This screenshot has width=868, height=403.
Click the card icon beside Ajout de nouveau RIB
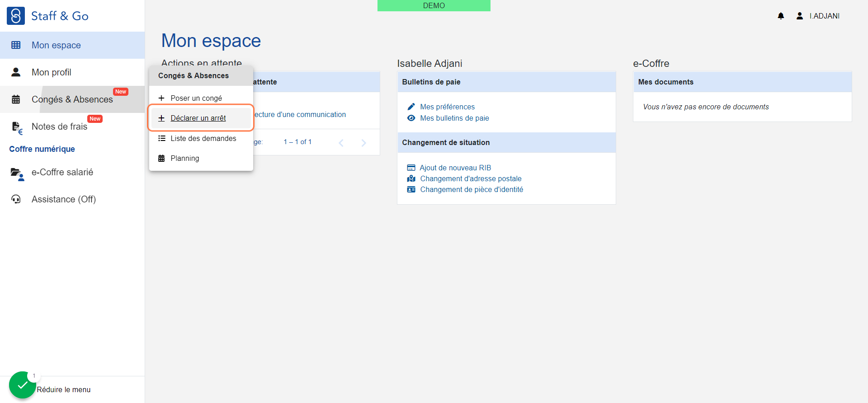point(411,168)
